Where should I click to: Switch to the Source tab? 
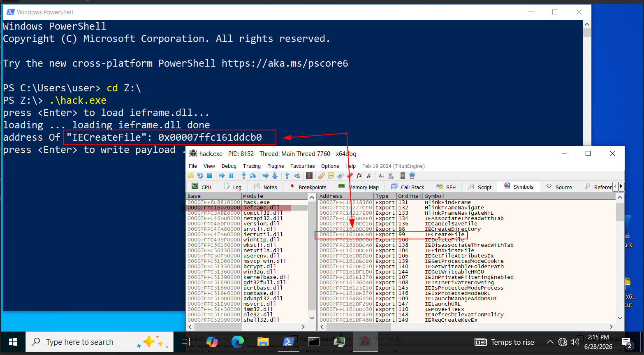[x=559, y=187]
